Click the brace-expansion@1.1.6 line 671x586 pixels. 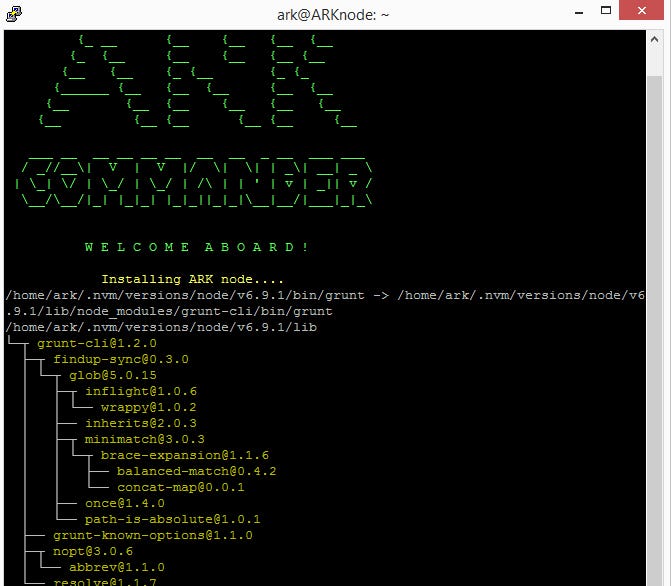(185, 455)
